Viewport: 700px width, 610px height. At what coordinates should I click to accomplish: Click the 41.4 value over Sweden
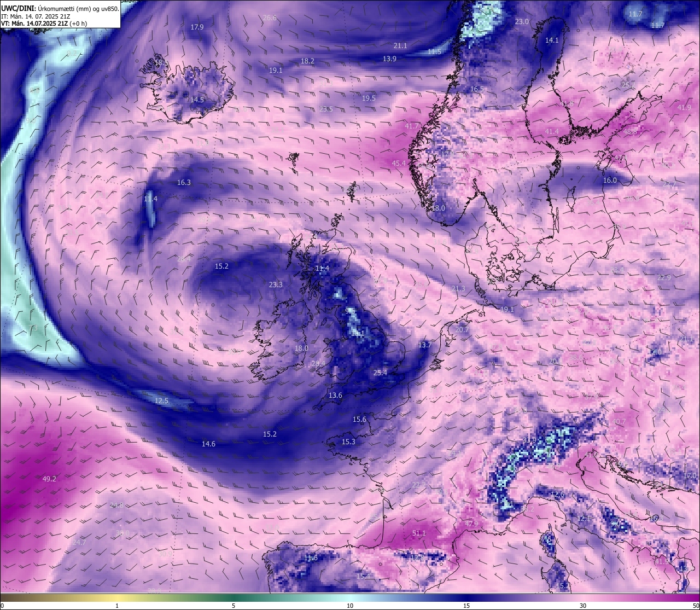(552, 131)
